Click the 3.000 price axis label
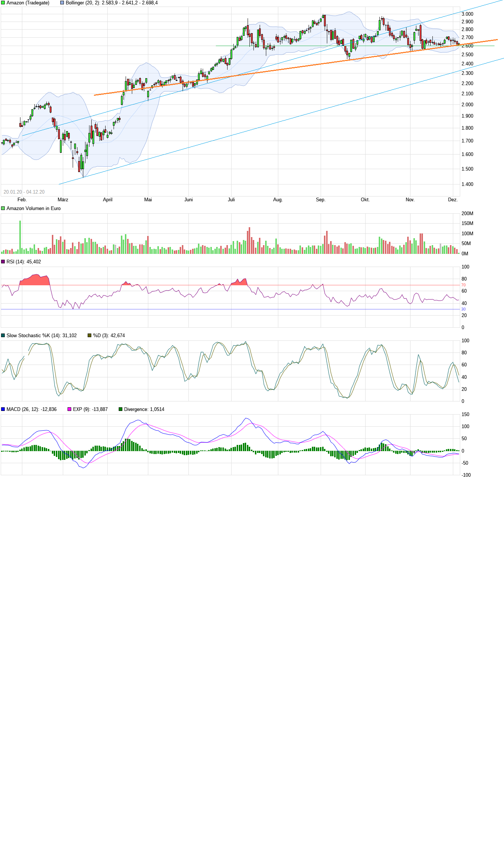The width and height of the screenshot is (504, 846). [x=467, y=14]
